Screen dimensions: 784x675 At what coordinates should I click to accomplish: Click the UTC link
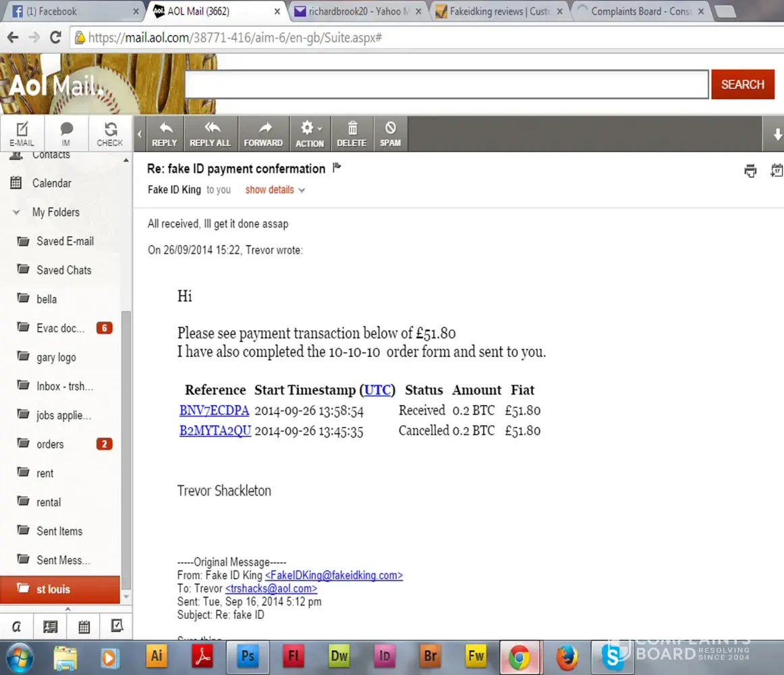(x=378, y=389)
